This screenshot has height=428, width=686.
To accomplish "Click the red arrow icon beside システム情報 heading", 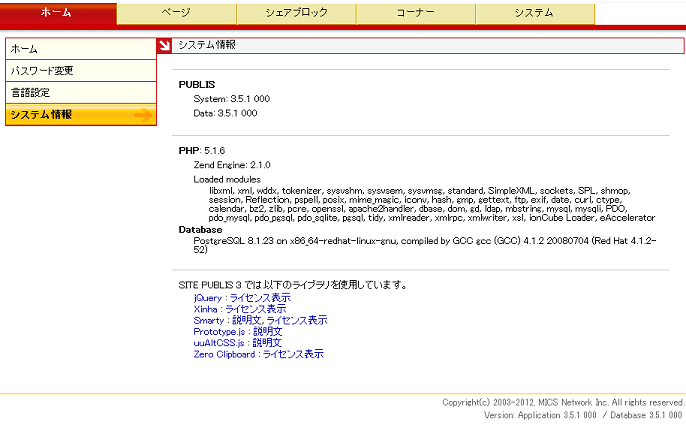I will coord(165,45).
